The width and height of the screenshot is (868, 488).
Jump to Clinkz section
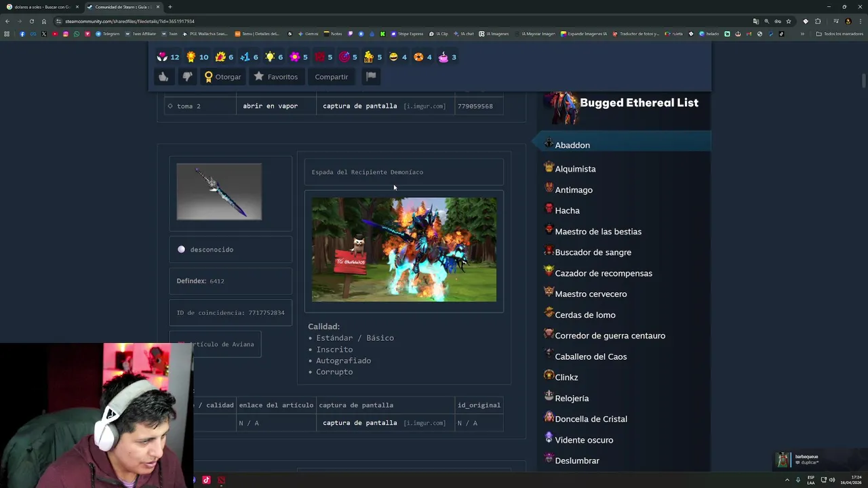[x=566, y=378]
